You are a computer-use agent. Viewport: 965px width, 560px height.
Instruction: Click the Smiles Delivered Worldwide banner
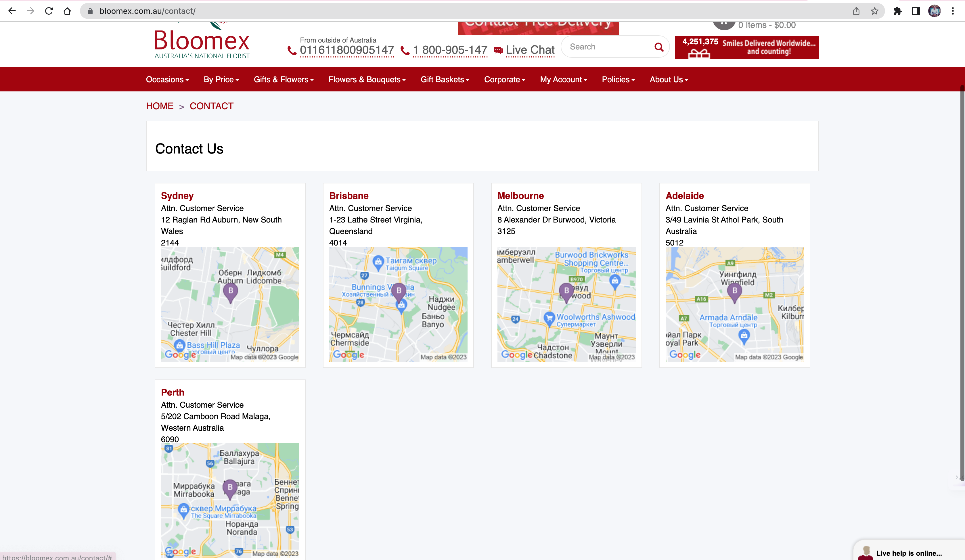click(747, 47)
